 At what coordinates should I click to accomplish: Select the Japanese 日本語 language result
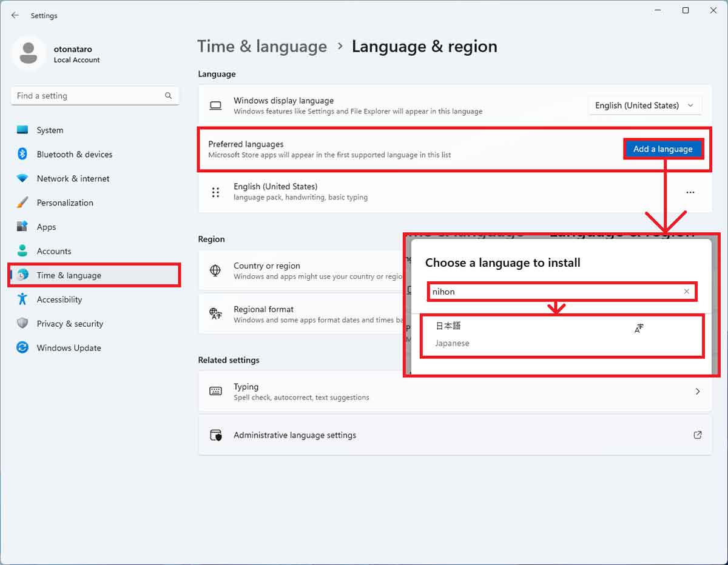tap(562, 335)
